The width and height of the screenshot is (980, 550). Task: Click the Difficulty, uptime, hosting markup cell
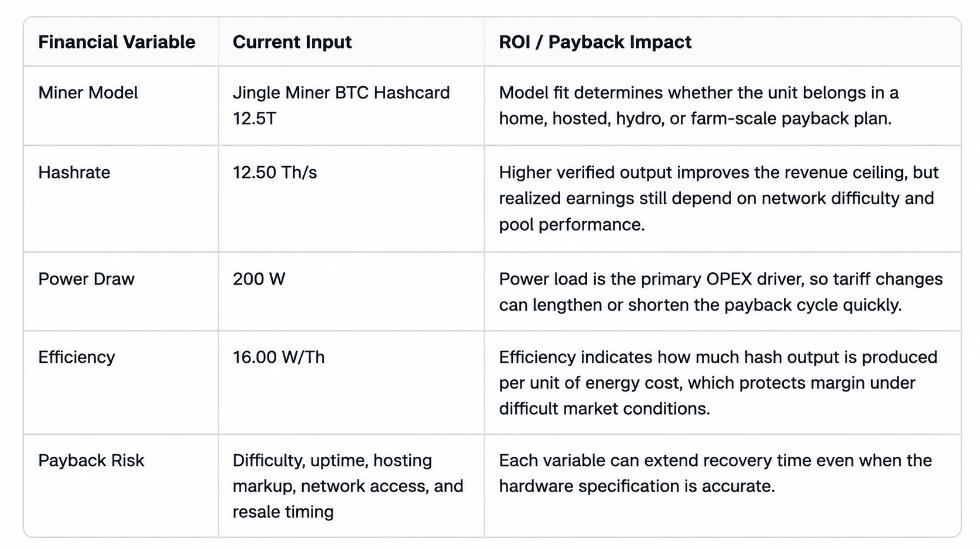[348, 486]
